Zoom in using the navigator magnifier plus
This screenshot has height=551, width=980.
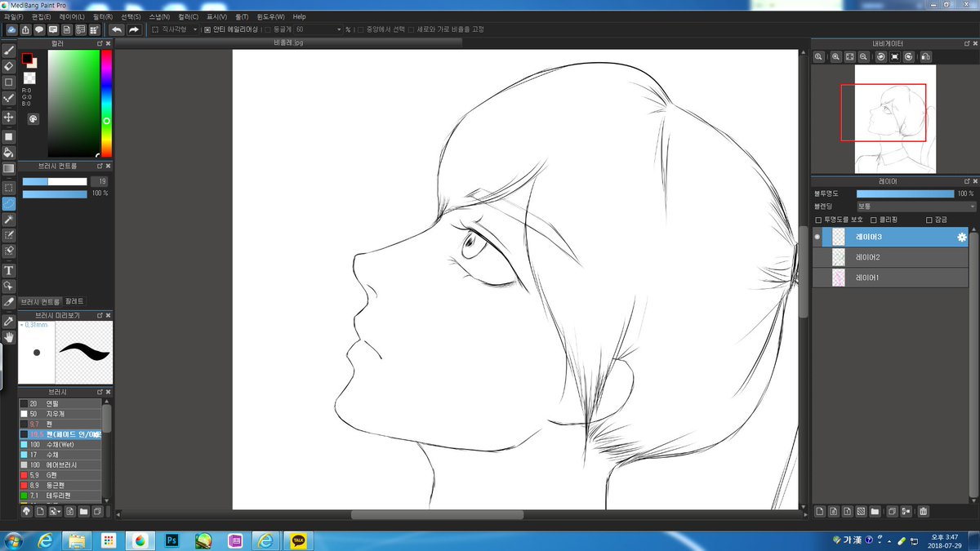pos(835,56)
